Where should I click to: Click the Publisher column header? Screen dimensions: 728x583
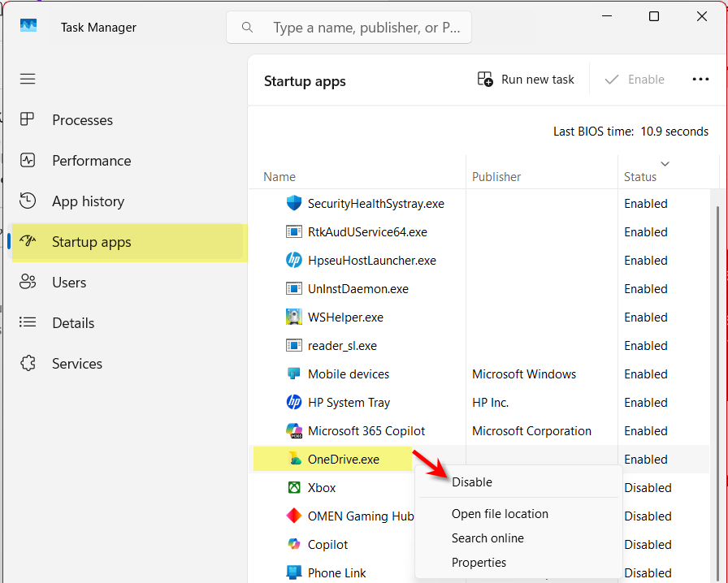coord(496,177)
